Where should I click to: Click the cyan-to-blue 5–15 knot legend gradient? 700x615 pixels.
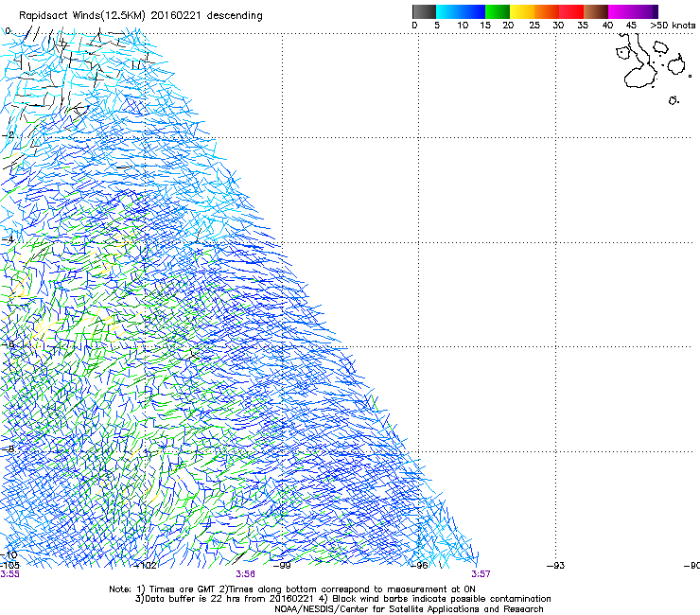(x=460, y=11)
